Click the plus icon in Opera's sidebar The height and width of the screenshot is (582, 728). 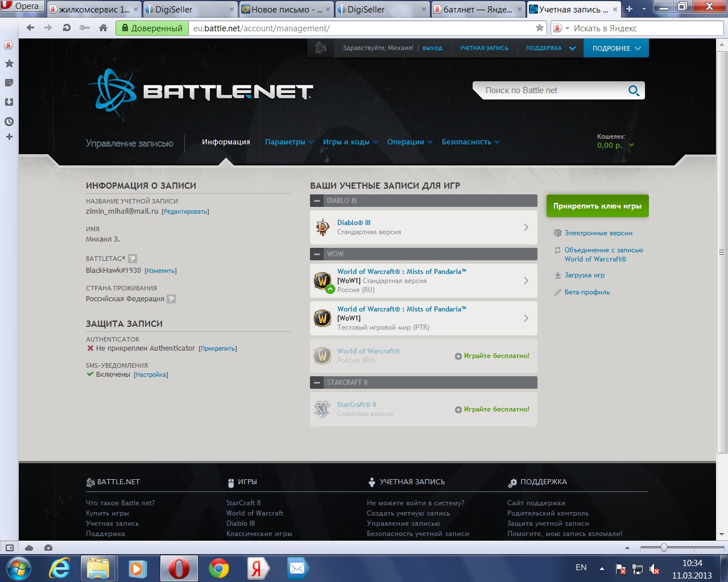pyautogui.click(x=9, y=137)
